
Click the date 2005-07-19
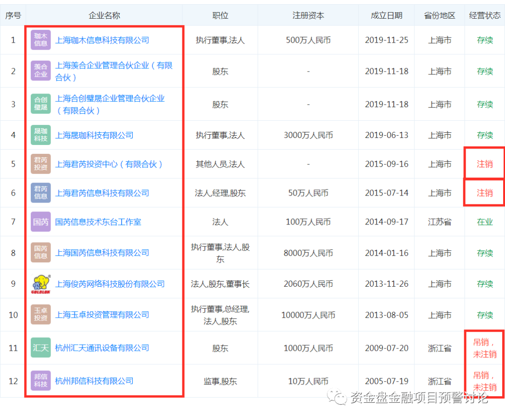pyautogui.click(x=387, y=381)
